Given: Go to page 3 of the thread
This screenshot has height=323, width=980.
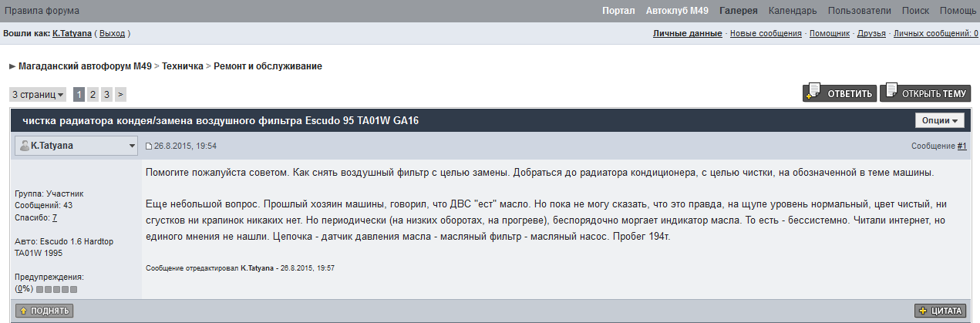Looking at the screenshot, I should [x=106, y=95].
